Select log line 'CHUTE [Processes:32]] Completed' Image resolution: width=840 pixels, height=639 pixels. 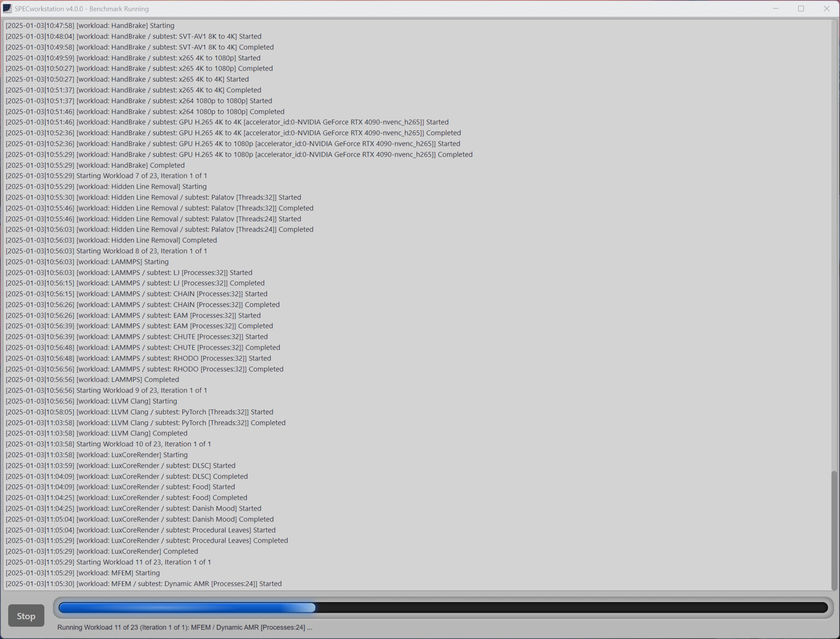point(143,348)
